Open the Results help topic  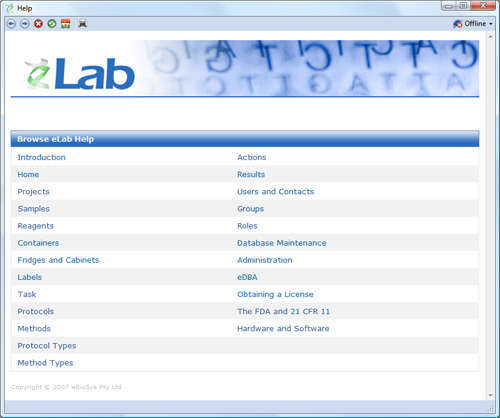click(251, 174)
